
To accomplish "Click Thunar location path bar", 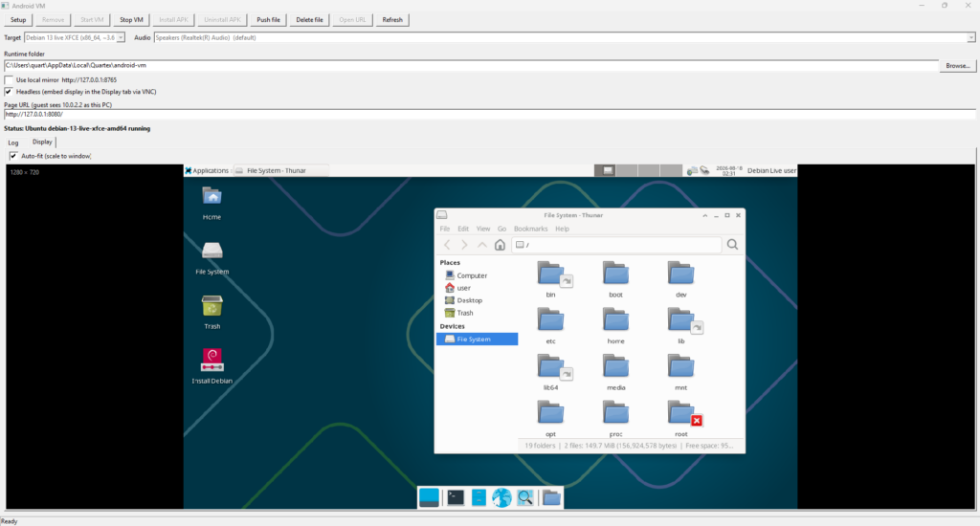I will click(x=616, y=245).
